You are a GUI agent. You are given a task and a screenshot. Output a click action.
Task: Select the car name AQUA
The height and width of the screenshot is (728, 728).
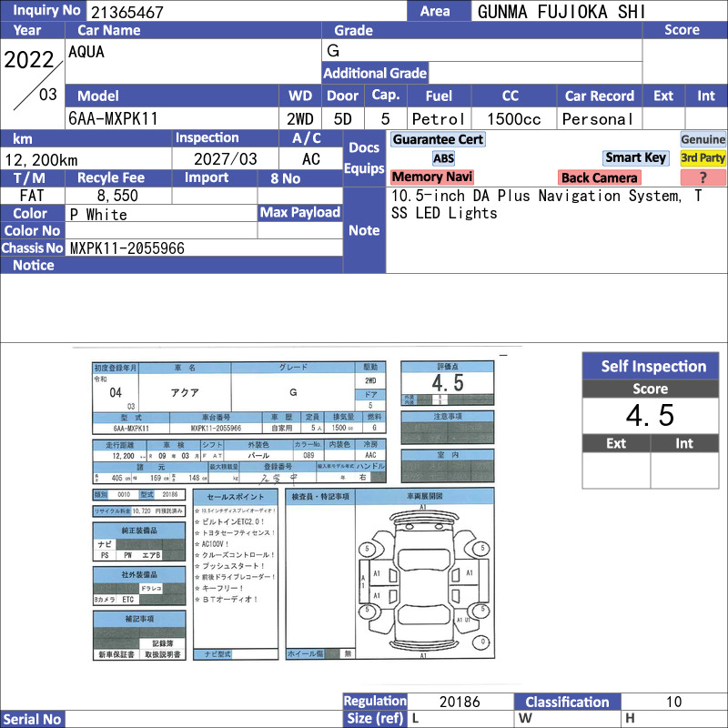click(86, 52)
